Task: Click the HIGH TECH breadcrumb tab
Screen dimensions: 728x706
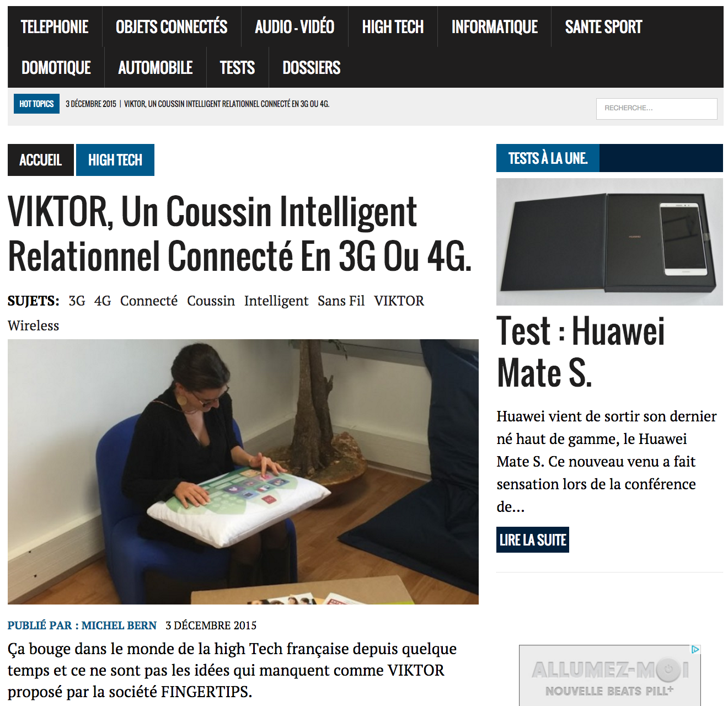Action: pos(115,160)
